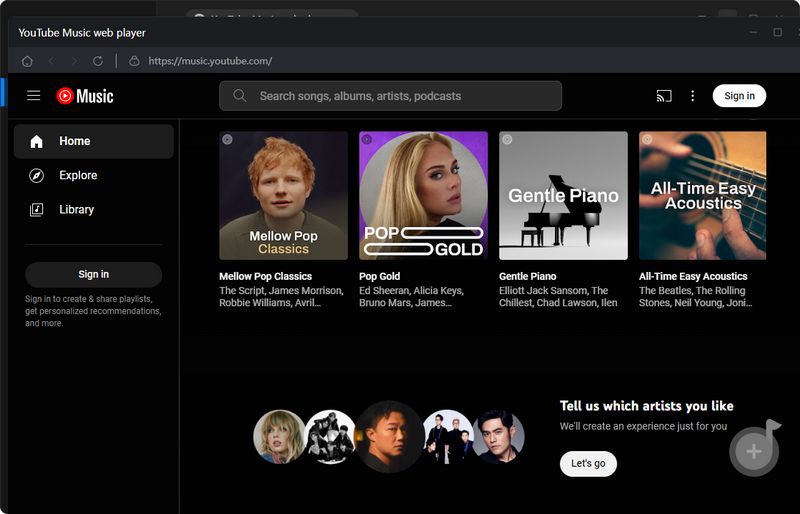The height and width of the screenshot is (514, 800).
Task: Go back using the back arrow
Action: [x=51, y=61]
